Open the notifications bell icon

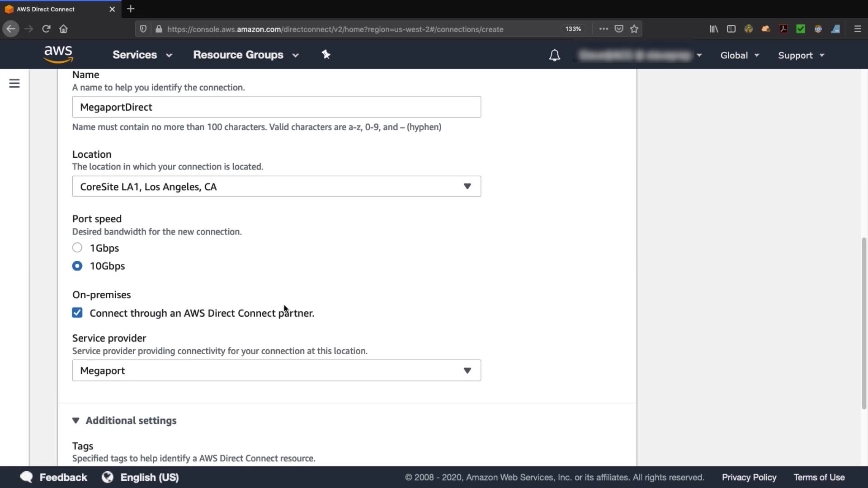pos(554,55)
